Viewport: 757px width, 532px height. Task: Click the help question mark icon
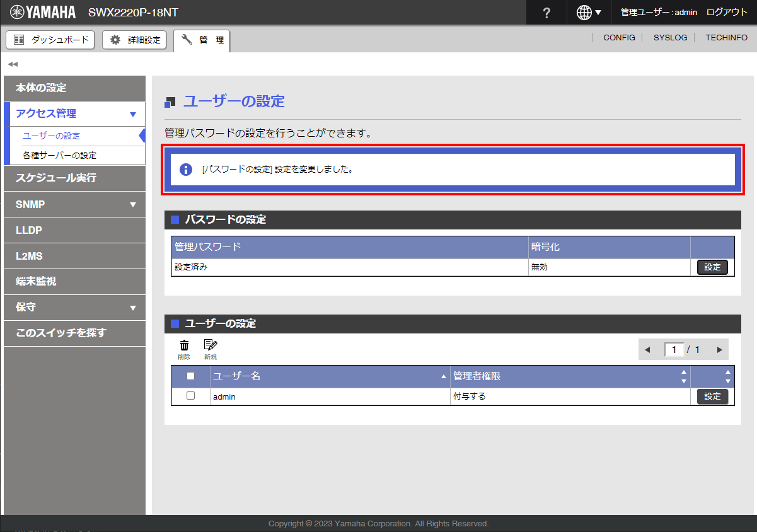546,13
